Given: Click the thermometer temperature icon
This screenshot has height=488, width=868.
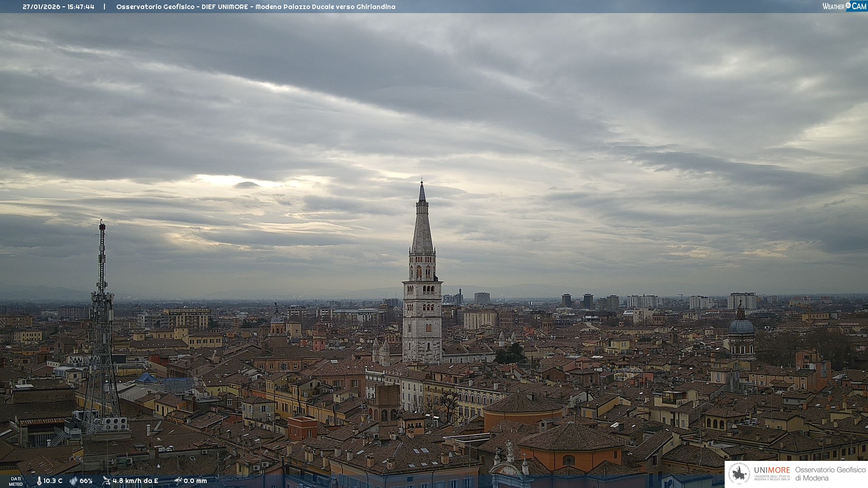Looking at the screenshot, I should coord(39,481).
